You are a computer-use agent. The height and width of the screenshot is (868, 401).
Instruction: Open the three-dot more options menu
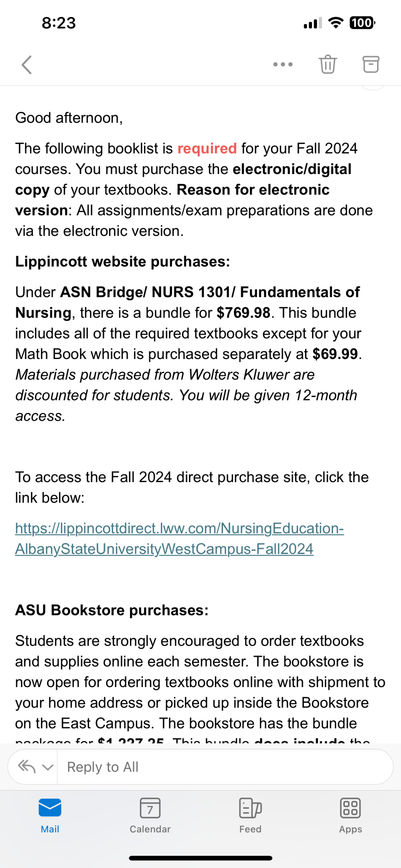(283, 64)
